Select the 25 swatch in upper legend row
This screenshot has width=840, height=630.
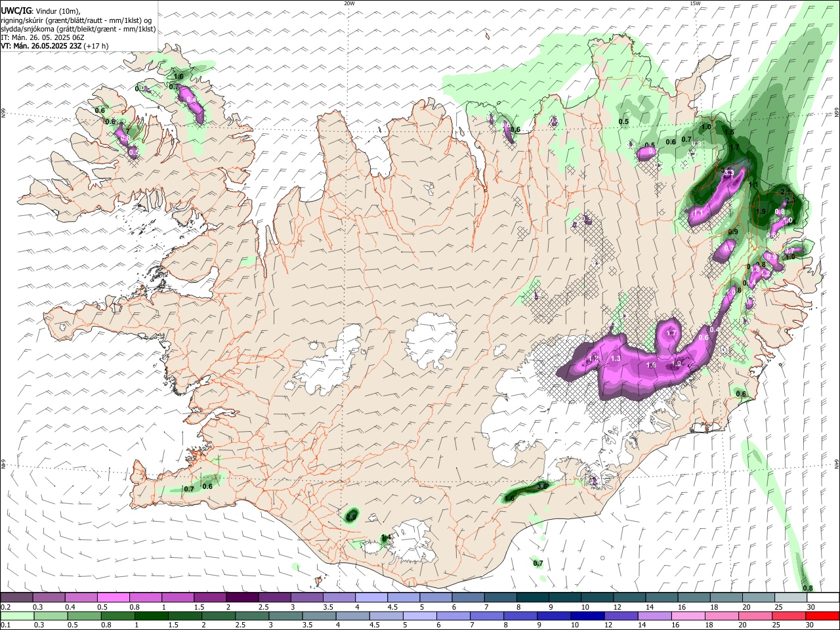(x=790, y=598)
